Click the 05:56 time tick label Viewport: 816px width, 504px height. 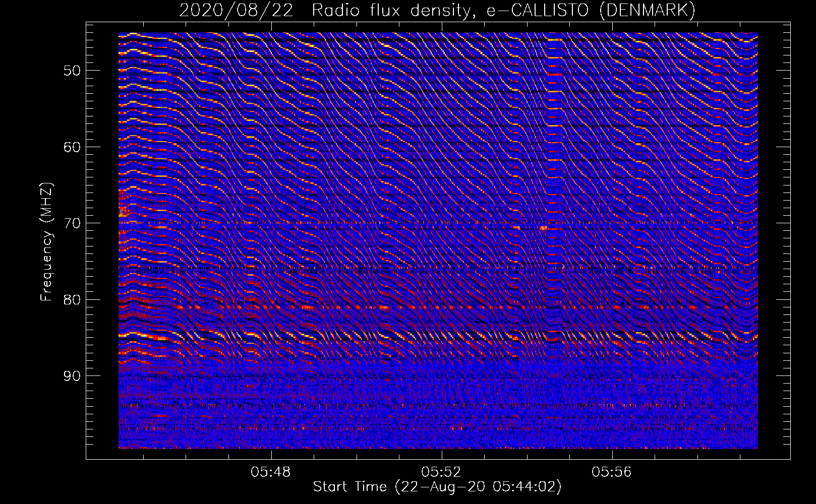[x=612, y=472]
